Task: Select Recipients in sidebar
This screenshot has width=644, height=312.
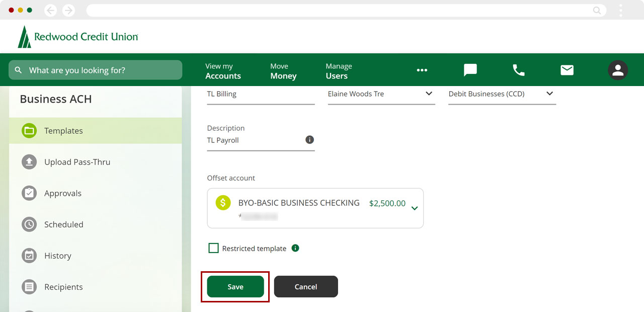Action: (96, 287)
